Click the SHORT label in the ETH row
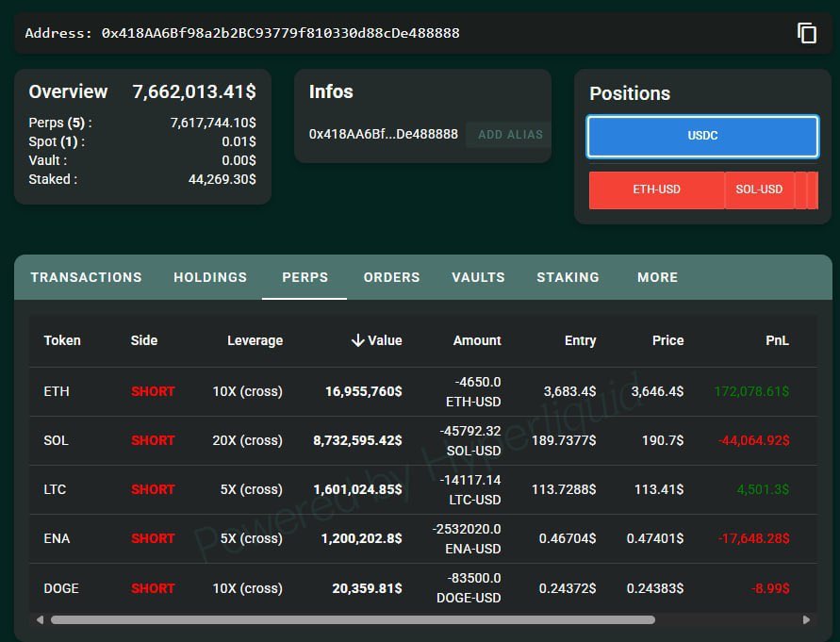 point(153,392)
